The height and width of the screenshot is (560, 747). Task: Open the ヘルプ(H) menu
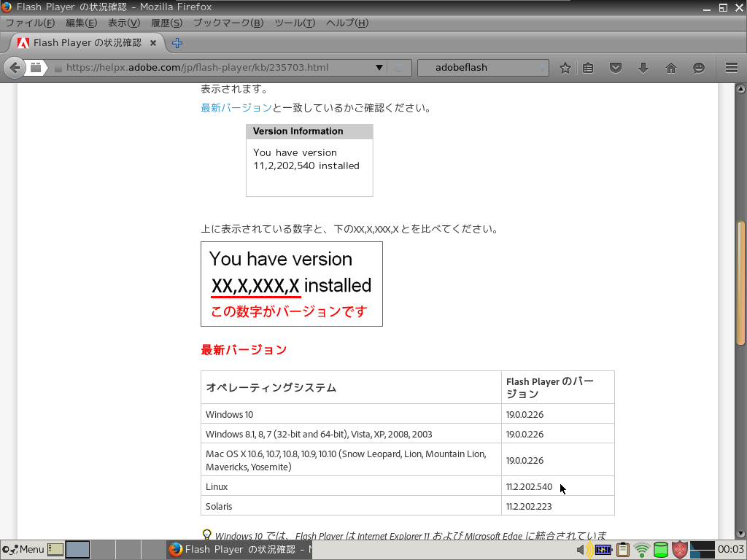(x=347, y=23)
